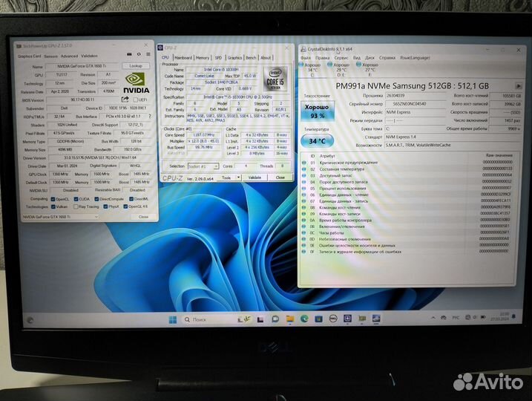532x401 pixels.
Task: Open the Graphics tab in CPU-Z
Action: point(234,58)
